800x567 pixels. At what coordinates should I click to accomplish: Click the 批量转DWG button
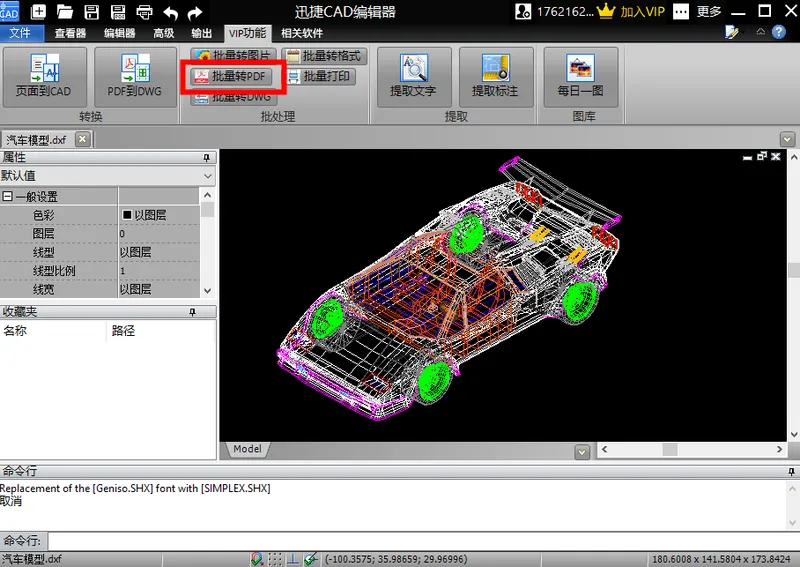(x=234, y=97)
